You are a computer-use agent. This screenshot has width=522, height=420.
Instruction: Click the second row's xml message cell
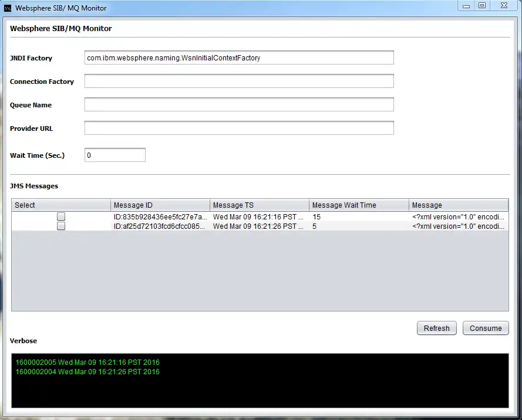click(459, 226)
